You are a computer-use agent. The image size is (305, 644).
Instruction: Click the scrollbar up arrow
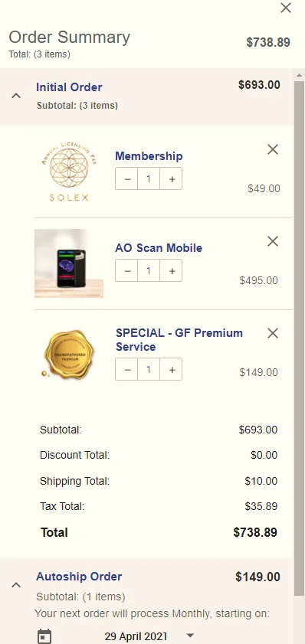pos(299,75)
